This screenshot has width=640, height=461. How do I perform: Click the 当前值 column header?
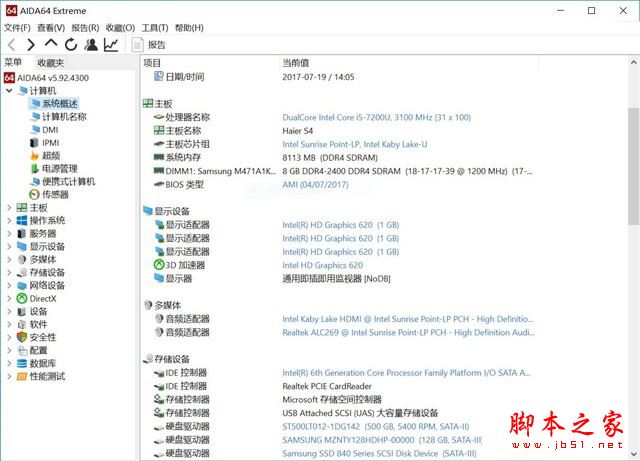(x=296, y=63)
